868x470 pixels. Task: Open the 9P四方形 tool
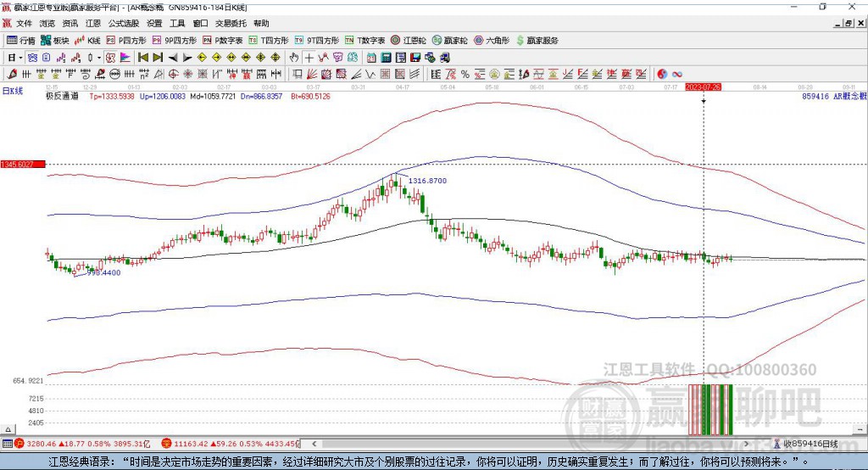click(175, 41)
